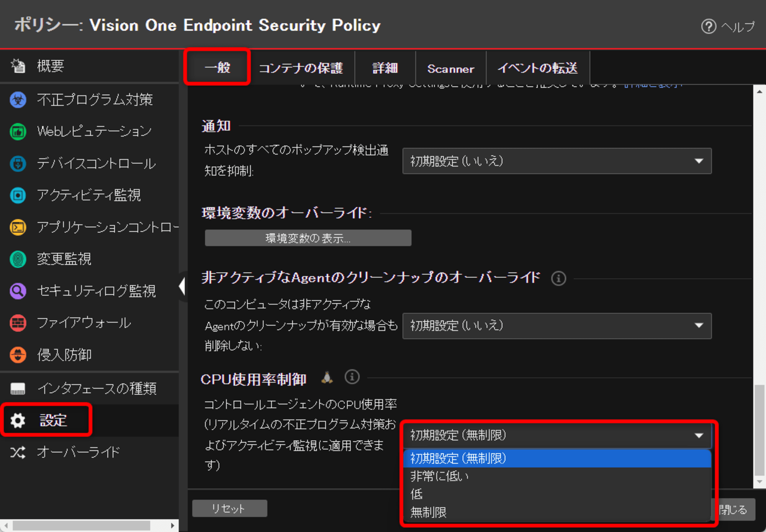Click the 設定 gear icon
766x532 pixels.
click(18, 420)
